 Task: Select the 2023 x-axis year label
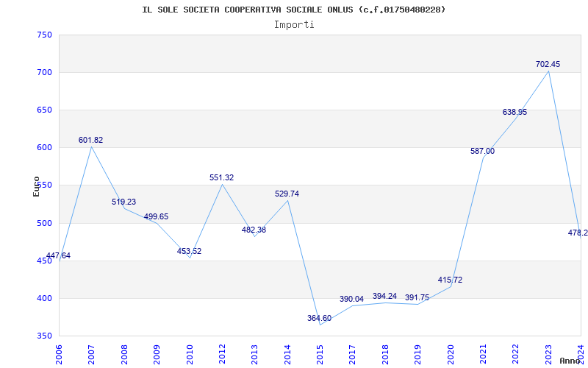pos(548,354)
